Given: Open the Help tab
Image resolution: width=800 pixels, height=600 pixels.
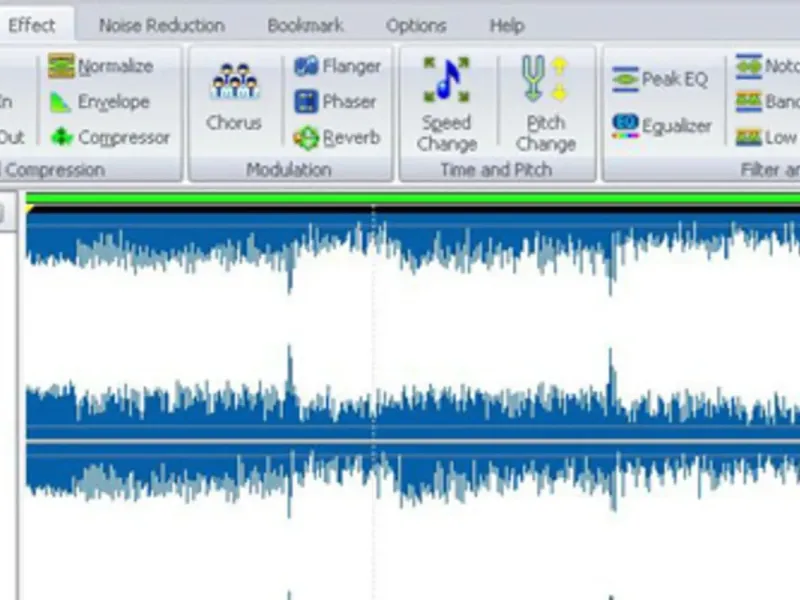Looking at the screenshot, I should click(x=507, y=26).
